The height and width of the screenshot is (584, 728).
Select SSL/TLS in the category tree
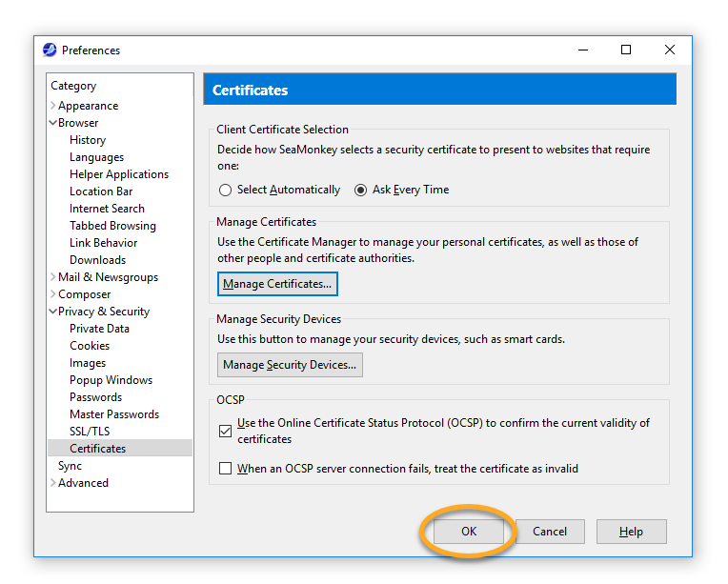click(90, 432)
